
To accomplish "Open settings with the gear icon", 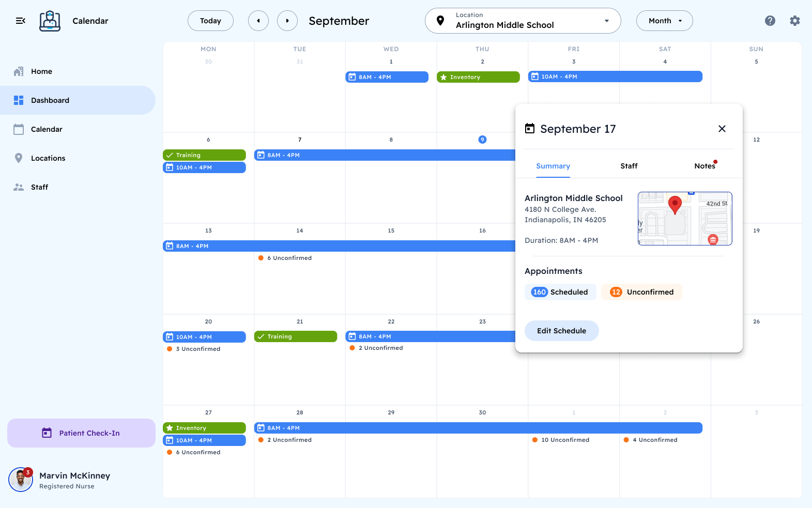I will point(794,21).
